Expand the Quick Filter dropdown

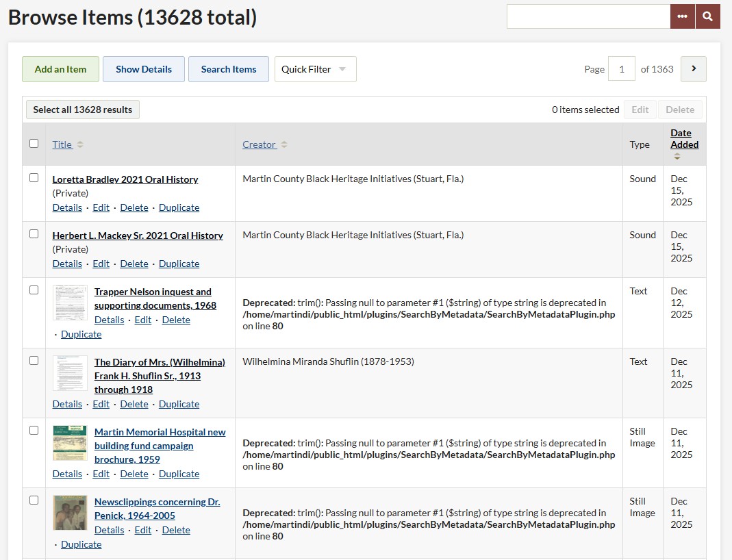[315, 69]
